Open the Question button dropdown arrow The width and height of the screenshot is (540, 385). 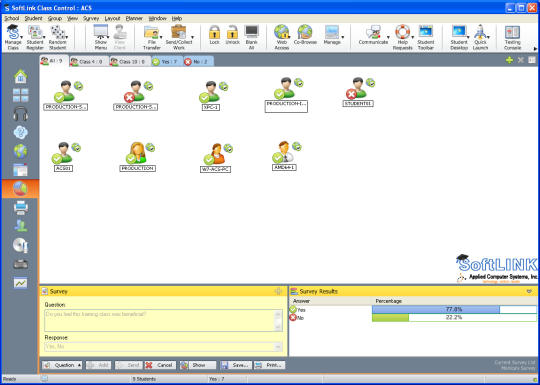coord(79,365)
